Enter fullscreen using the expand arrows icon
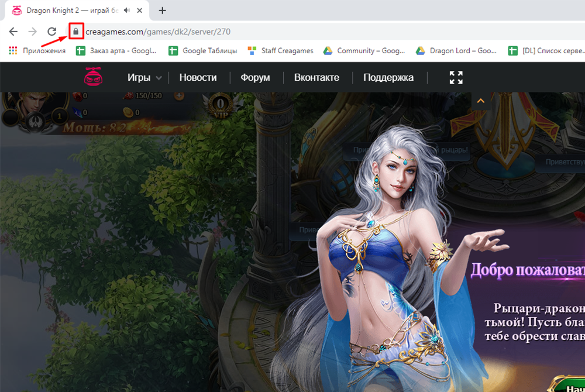The width and height of the screenshot is (585, 392). pos(456,77)
